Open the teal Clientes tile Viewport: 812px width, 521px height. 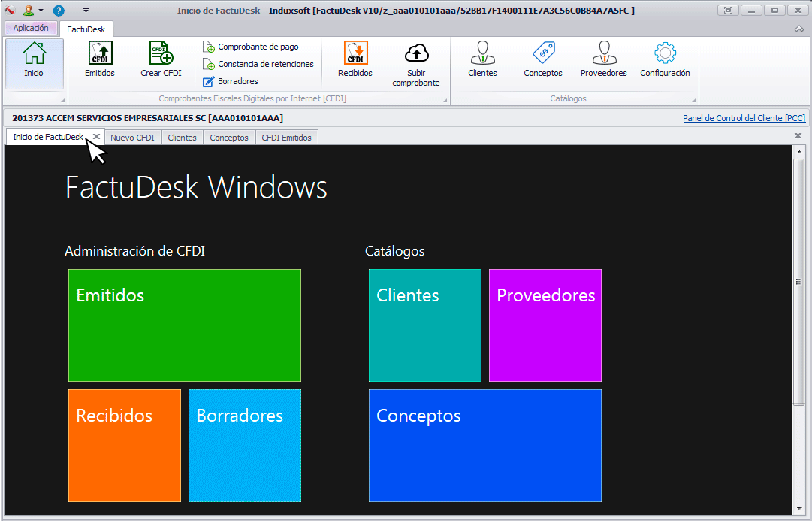[425, 326]
